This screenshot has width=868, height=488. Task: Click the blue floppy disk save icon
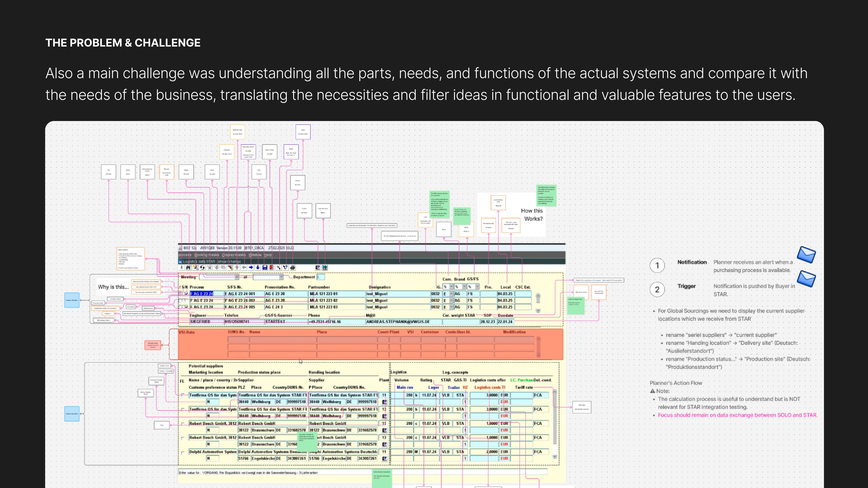265,267
